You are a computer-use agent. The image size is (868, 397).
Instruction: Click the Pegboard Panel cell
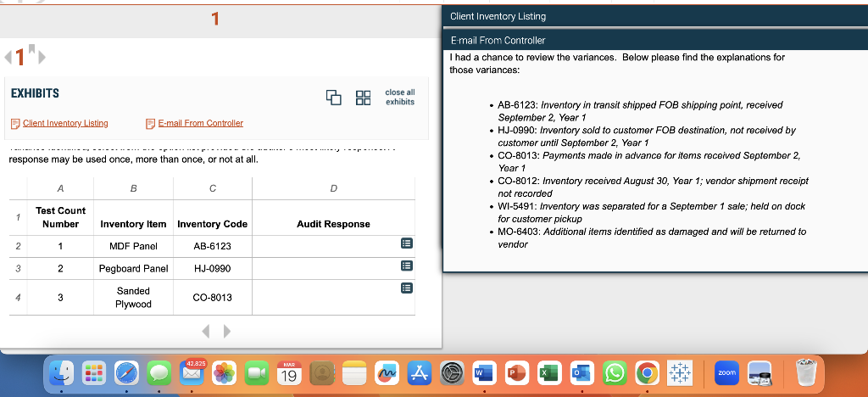click(133, 269)
